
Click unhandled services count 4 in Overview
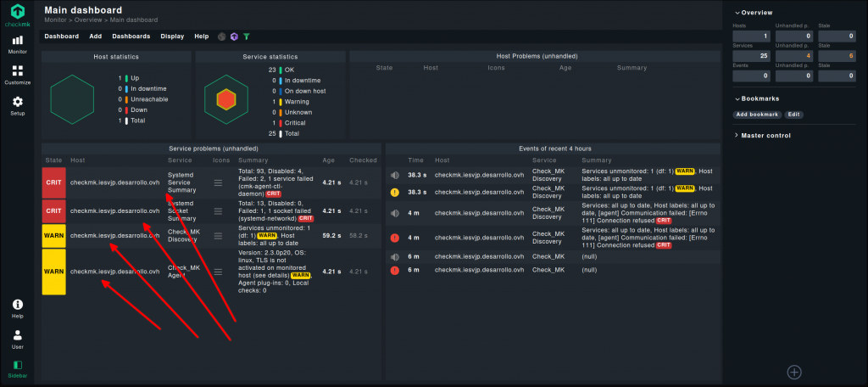pyautogui.click(x=795, y=56)
